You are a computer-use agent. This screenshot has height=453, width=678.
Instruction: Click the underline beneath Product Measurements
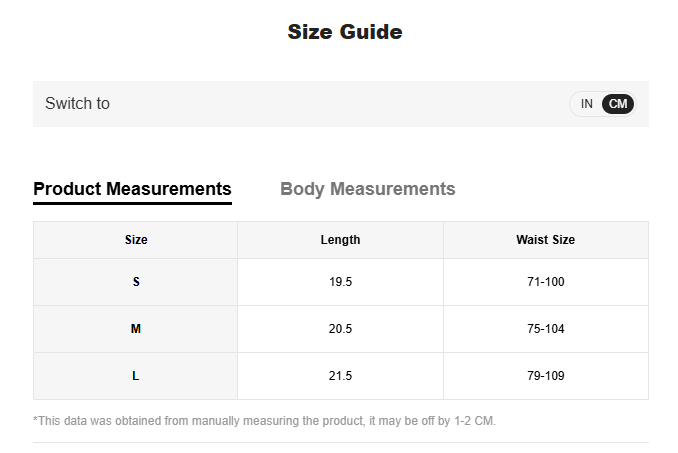[132, 203]
